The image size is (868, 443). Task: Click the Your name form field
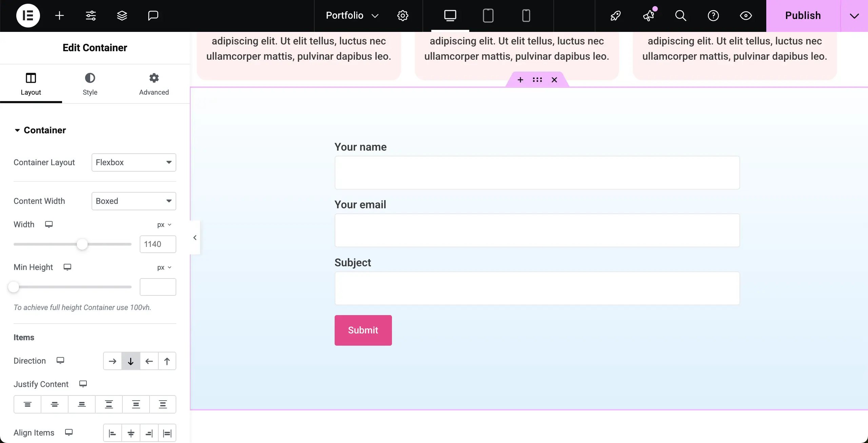click(537, 173)
